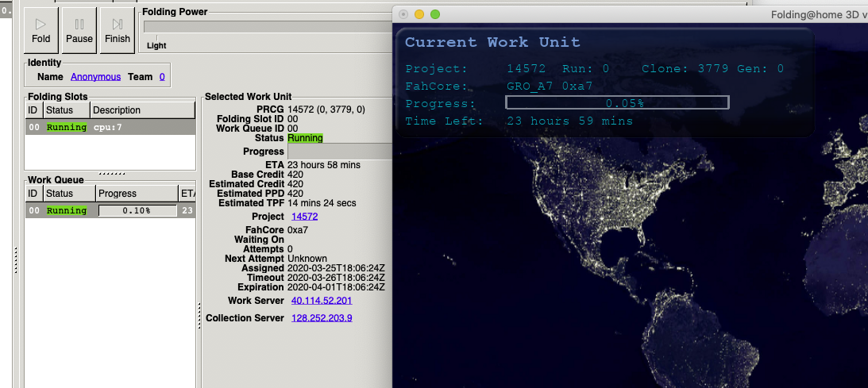Screen dimensions: 868x388
Task: Click the Work Queue Progress column header
Action: pyautogui.click(x=137, y=194)
